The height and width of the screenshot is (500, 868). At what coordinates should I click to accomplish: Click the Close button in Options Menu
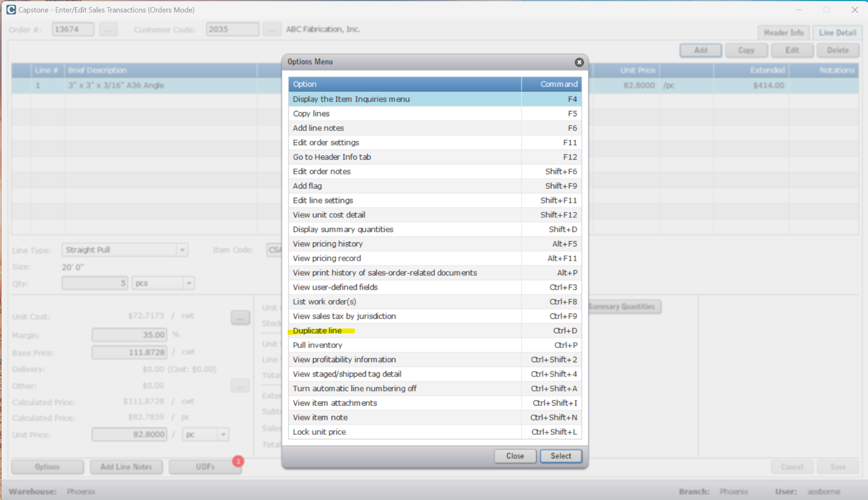(515, 456)
